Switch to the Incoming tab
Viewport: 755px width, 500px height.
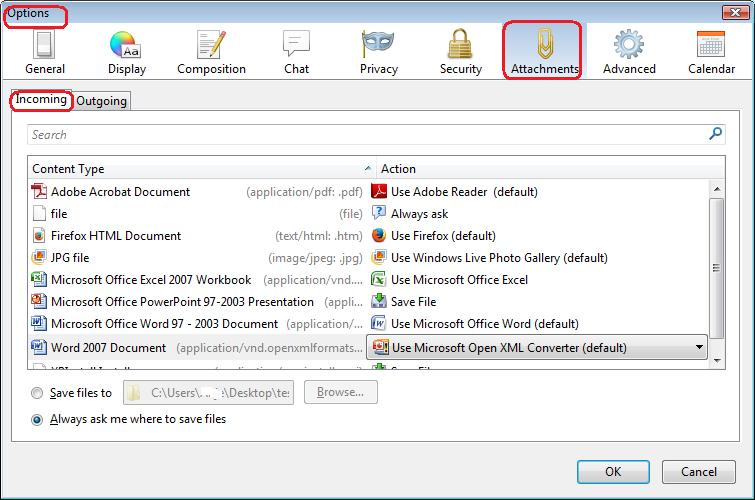tap(41, 100)
